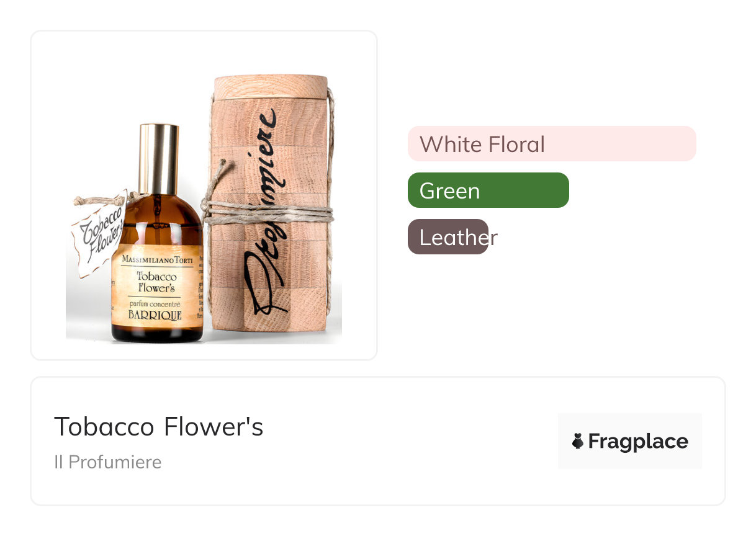This screenshot has width=756, height=536.
Task: Click the Fragplace perfume bottle icon
Action: pyautogui.click(x=578, y=441)
